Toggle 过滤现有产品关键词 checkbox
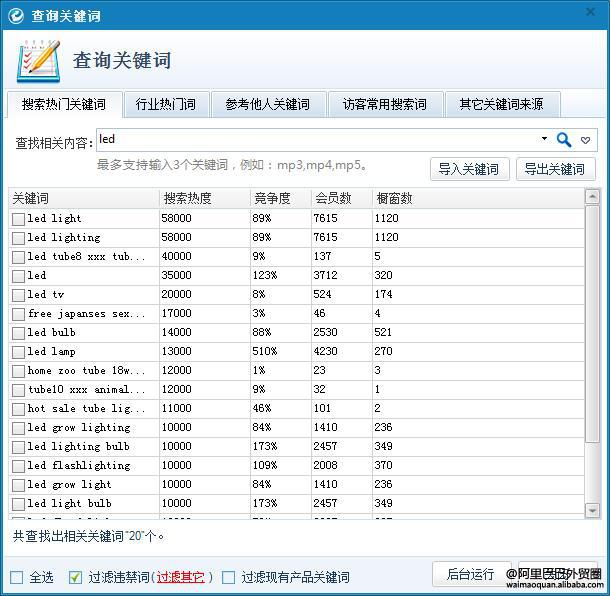 228,577
